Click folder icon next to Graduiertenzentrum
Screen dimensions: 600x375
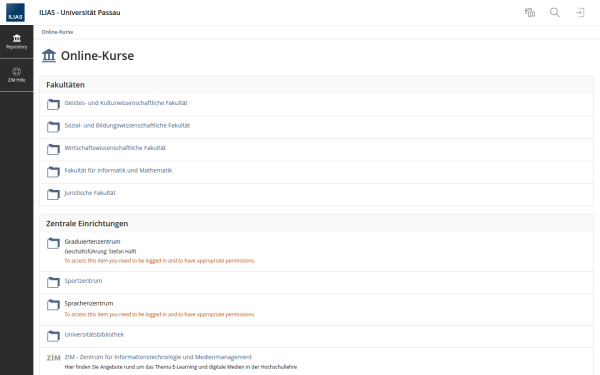point(53,243)
